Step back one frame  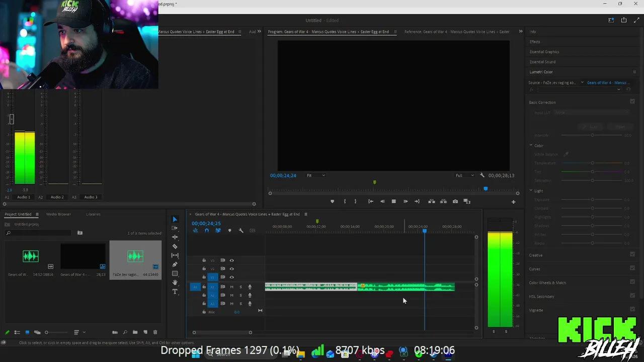(x=382, y=202)
